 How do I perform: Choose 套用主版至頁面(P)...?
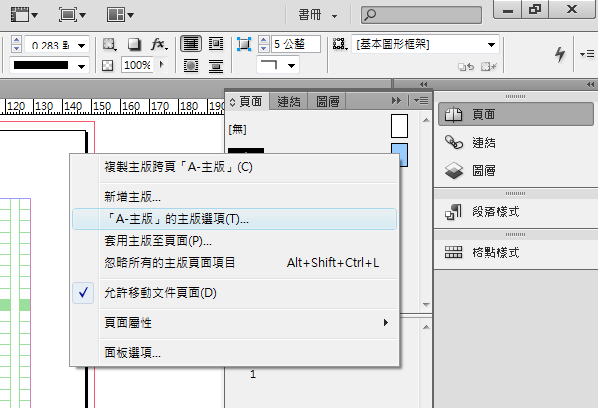pos(235,241)
